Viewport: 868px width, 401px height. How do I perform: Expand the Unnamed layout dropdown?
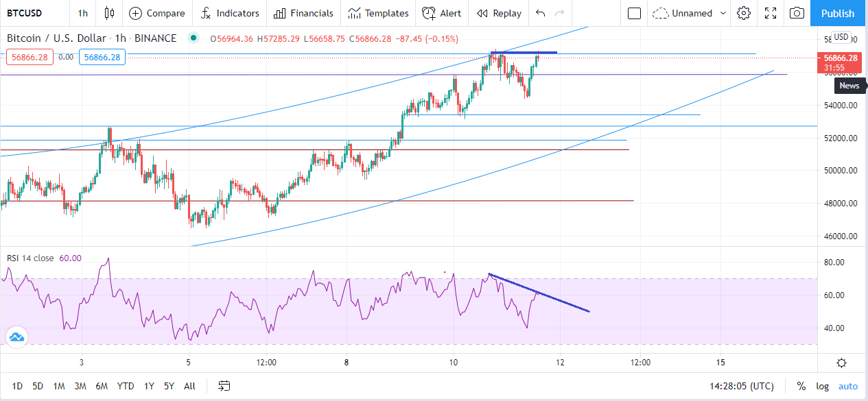click(x=690, y=13)
